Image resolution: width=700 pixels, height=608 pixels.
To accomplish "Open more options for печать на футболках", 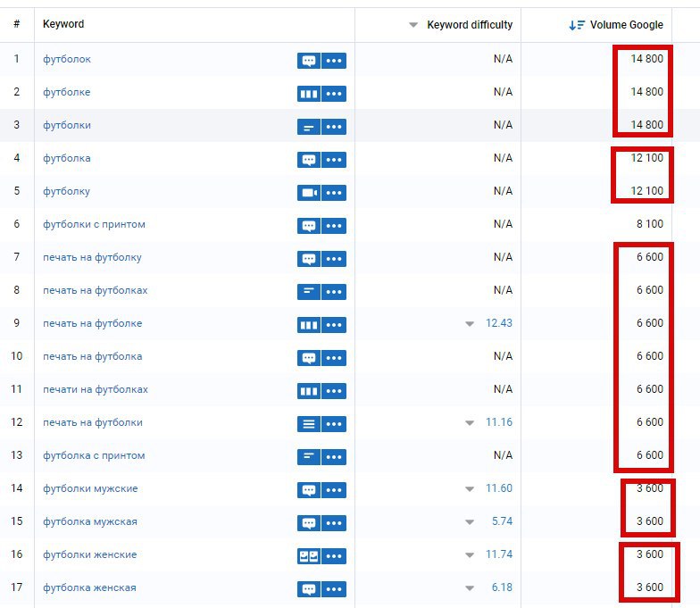I will [x=334, y=292].
